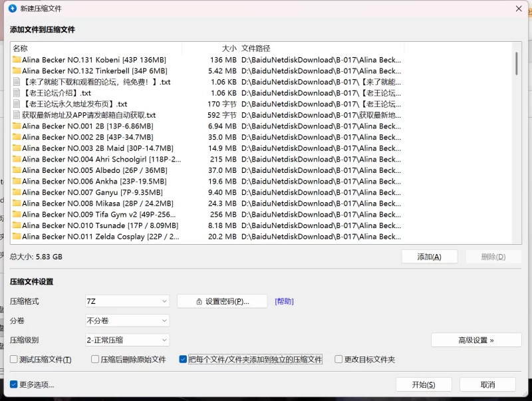The image size is (532, 401).
Task: Expand the 分卷 dropdown showing 不分卷
Action: tap(127, 321)
